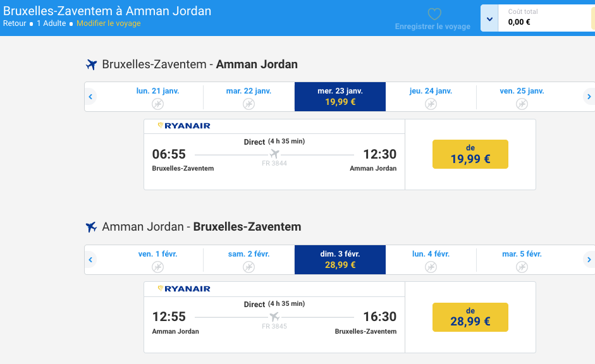The image size is (595, 364).
Task: Expand the Coût total dropdown arrow
Action: pos(489,18)
